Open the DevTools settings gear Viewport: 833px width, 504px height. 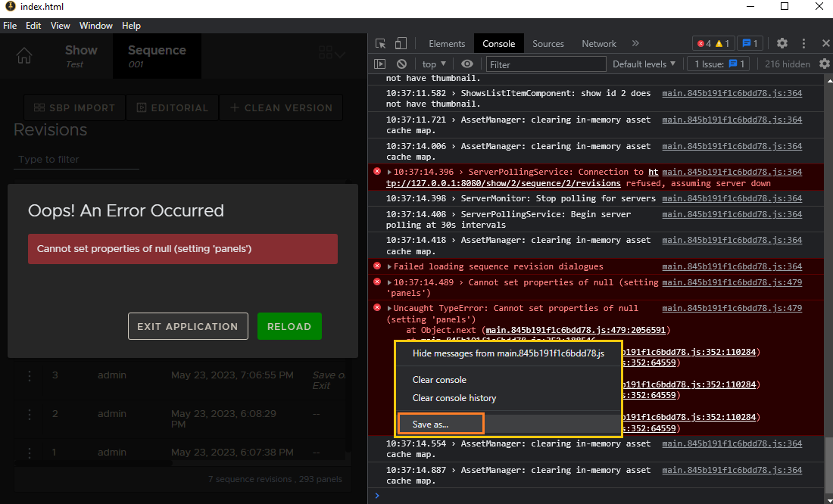tap(782, 43)
